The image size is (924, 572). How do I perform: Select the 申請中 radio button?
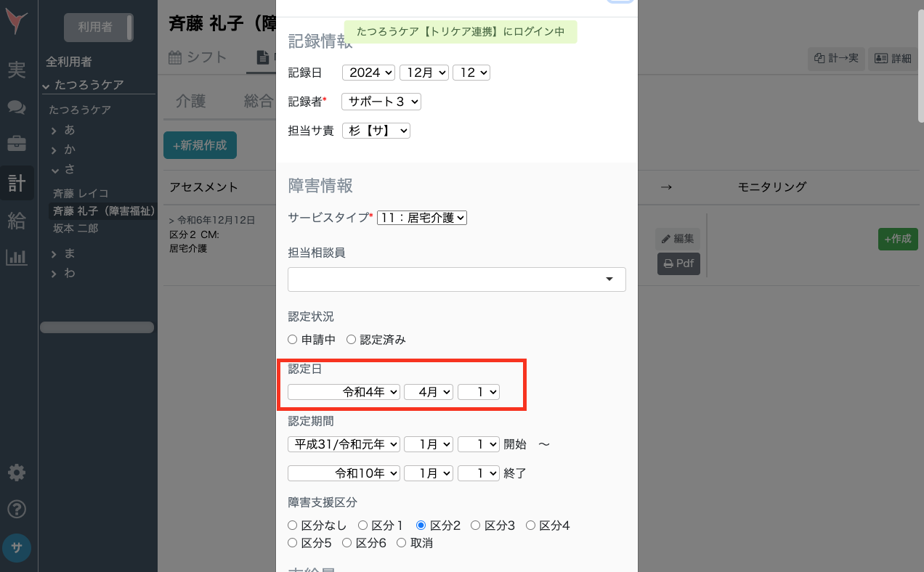(x=293, y=339)
